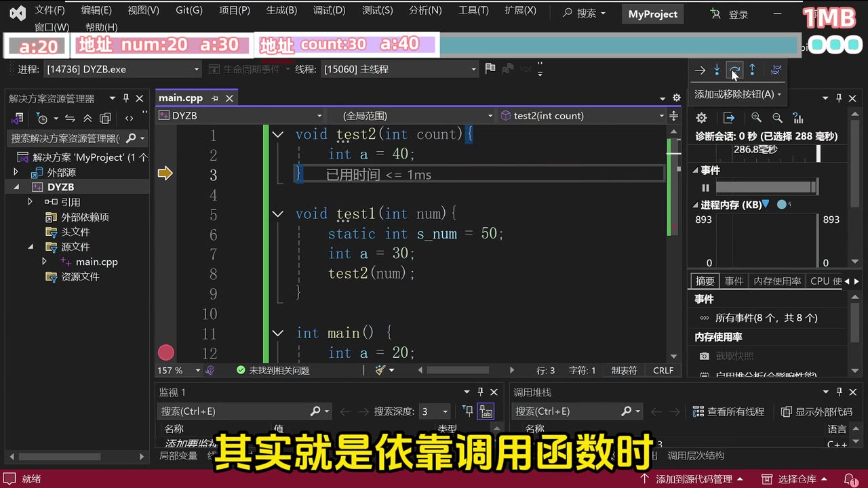Collapse all in Solution Explorer
The image size is (868, 488).
point(87,119)
